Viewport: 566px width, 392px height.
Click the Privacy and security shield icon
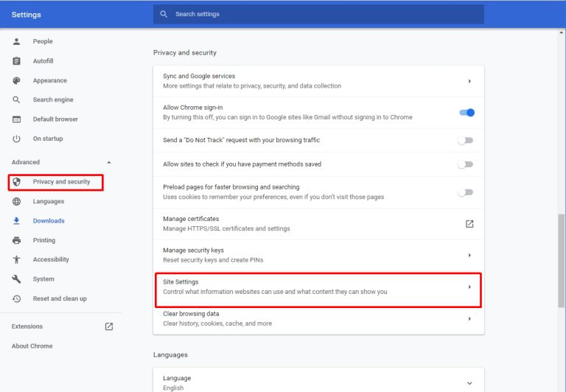click(17, 181)
